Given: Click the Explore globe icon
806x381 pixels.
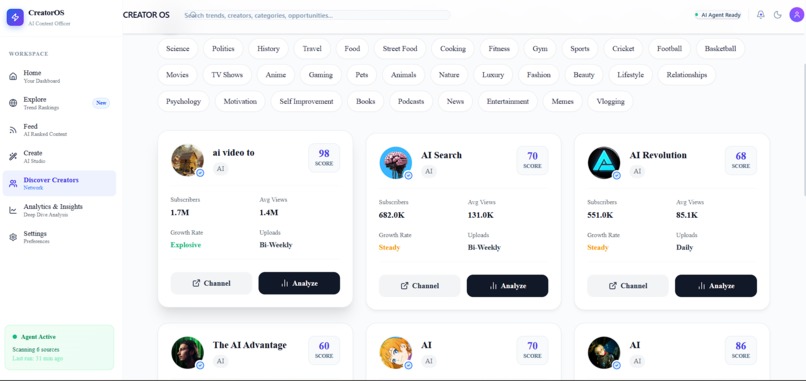Looking at the screenshot, I should tap(13, 103).
